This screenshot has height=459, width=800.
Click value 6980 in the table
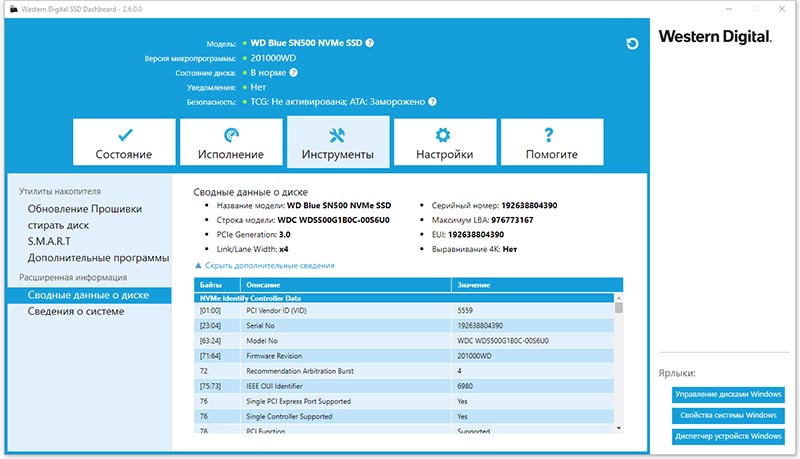pos(465,386)
